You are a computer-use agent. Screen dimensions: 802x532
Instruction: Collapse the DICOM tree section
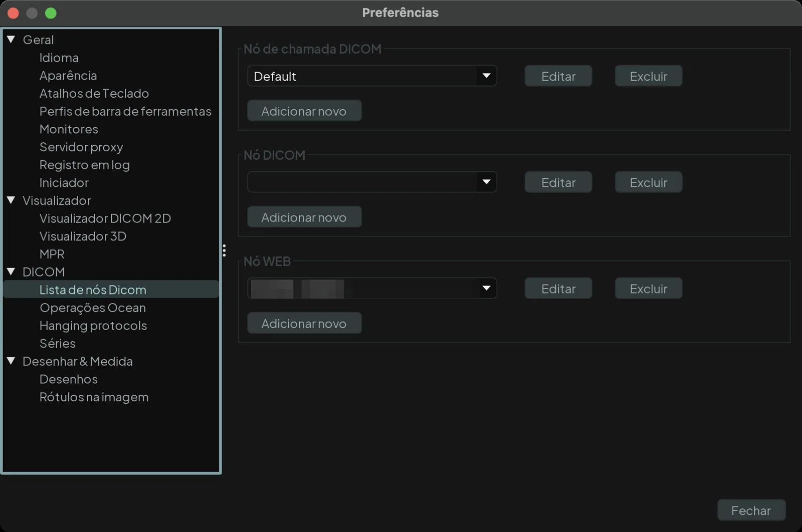[x=11, y=272]
